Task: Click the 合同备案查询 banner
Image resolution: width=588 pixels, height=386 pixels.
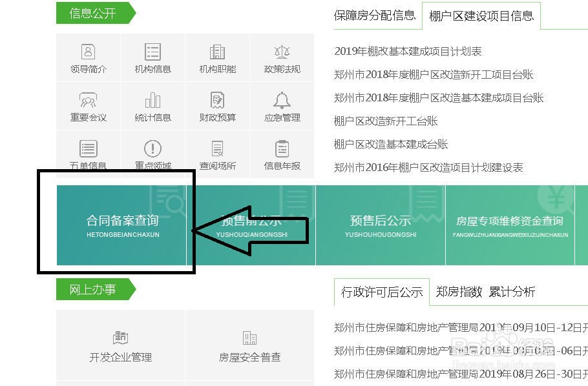Action: coord(123,223)
